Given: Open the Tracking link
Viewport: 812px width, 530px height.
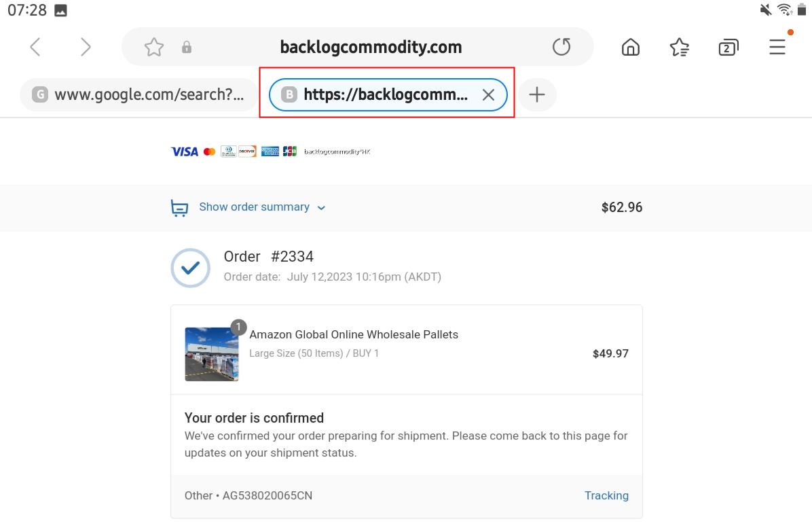Looking at the screenshot, I should tap(606, 495).
